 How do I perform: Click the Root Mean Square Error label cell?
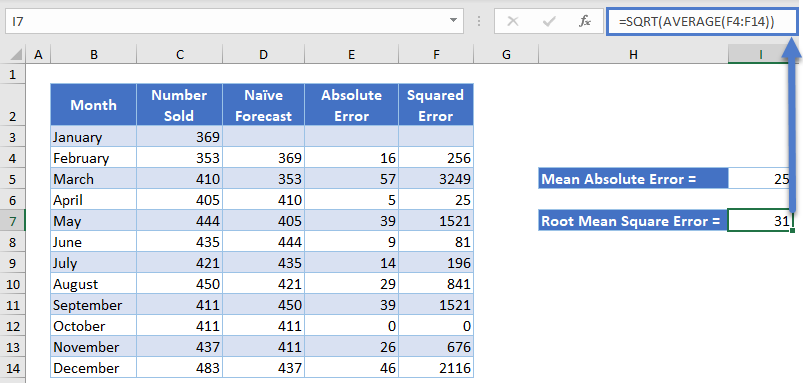pyautogui.click(x=633, y=221)
